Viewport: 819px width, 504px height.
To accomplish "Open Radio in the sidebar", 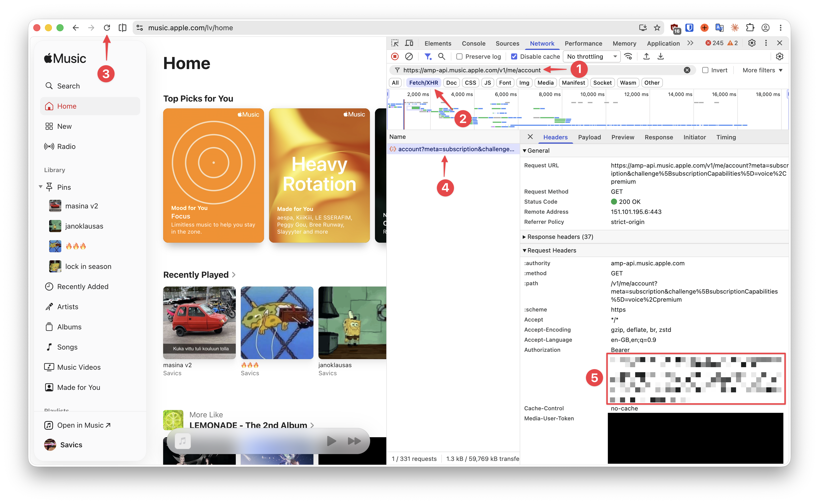I will 90,147.
